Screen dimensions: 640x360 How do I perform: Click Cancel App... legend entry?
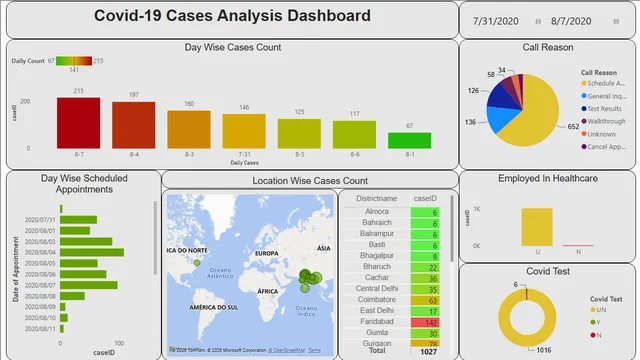point(603,147)
